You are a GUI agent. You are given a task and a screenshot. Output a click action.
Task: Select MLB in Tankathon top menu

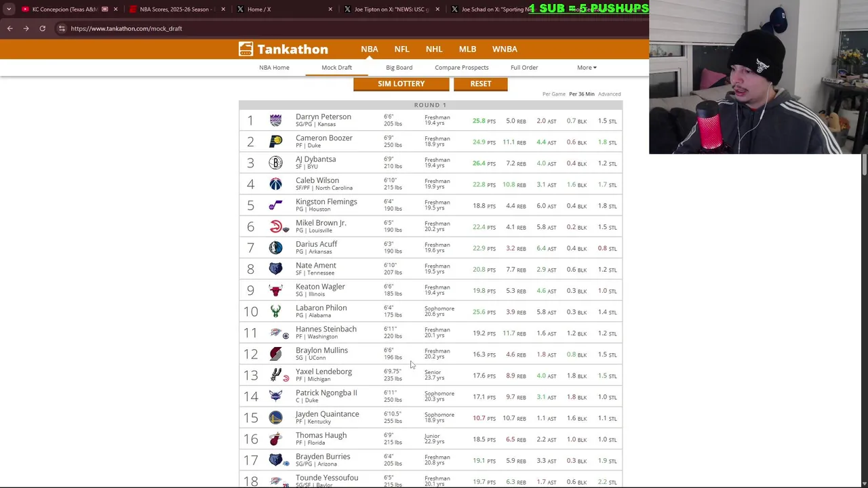pyautogui.click(x=467, y=49)
